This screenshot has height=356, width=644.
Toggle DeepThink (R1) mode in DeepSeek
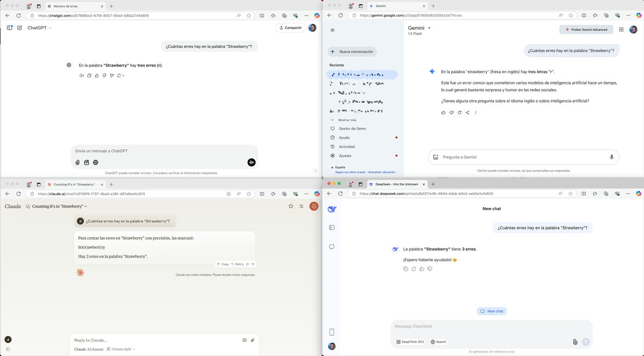click(410, 342)
